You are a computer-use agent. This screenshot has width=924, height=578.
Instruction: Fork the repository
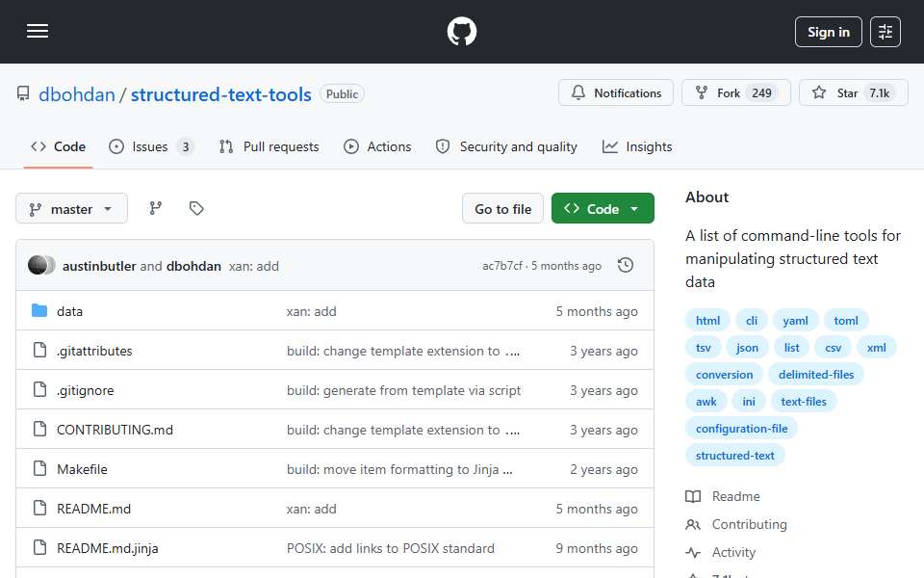click(x=736, y=93)
